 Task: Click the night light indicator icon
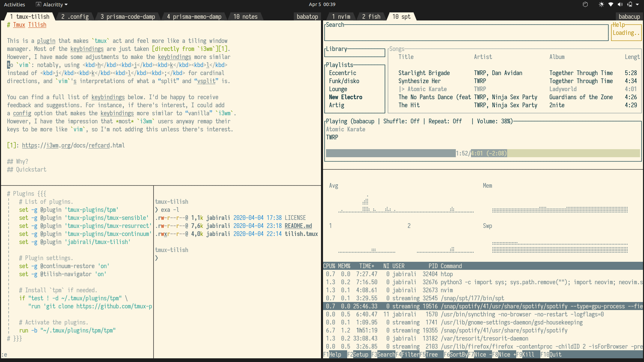point(601,4)
